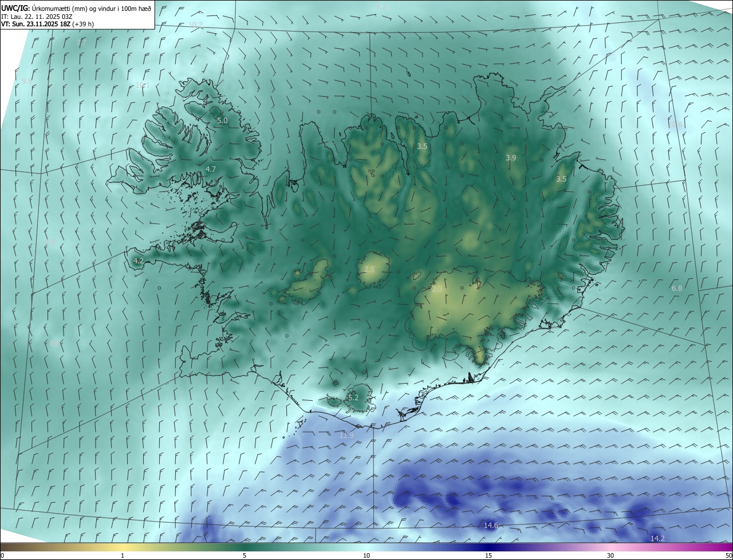Viewport: 733px width, 560px height.
Task: Click the 5.2 value near the south coast
Action: click(353, 397)
